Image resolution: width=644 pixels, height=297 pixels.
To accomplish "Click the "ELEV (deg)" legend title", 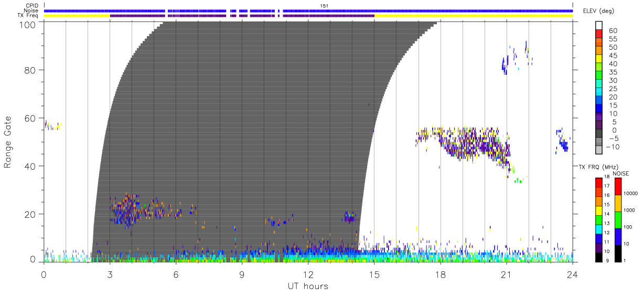I will pyautogui.click(x=598, y=11).
